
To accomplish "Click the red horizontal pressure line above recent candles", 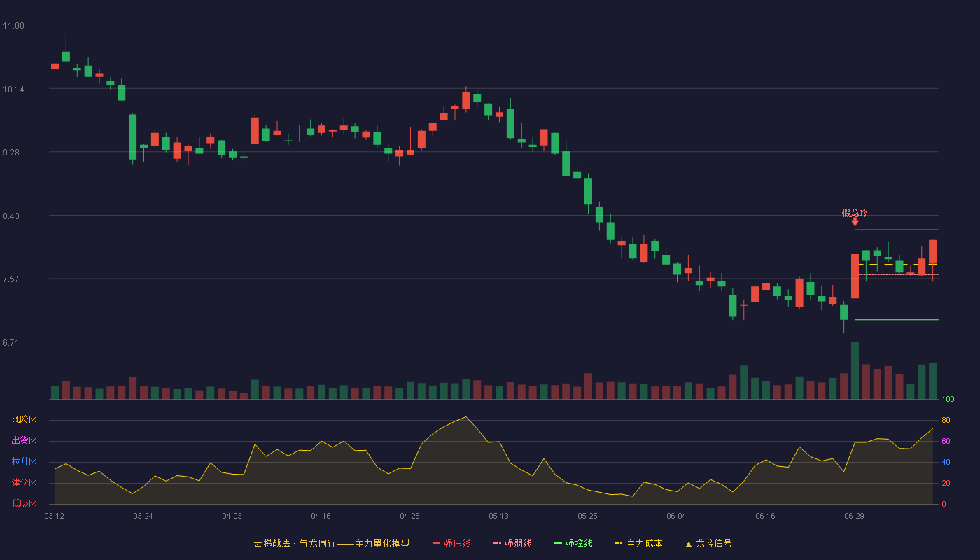I will (897, 230).
